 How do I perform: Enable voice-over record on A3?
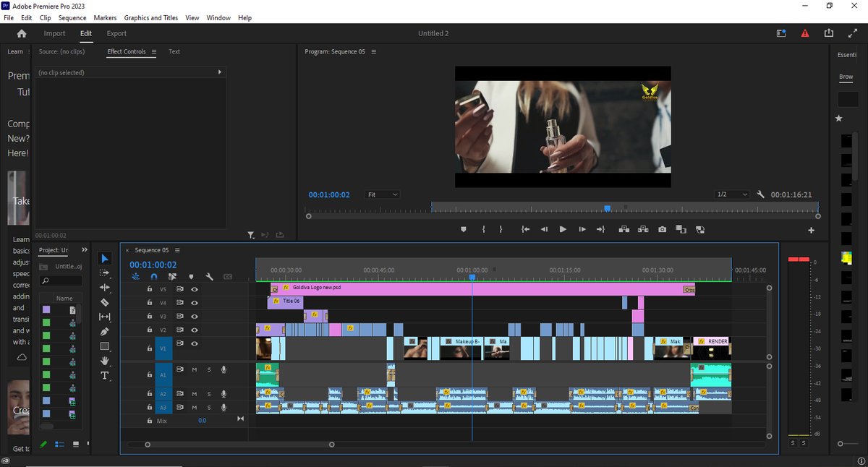(224, 408)
